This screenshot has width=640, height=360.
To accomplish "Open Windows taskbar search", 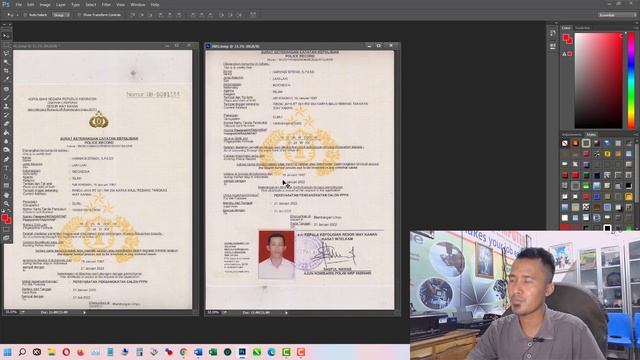I will pos(22,352).
